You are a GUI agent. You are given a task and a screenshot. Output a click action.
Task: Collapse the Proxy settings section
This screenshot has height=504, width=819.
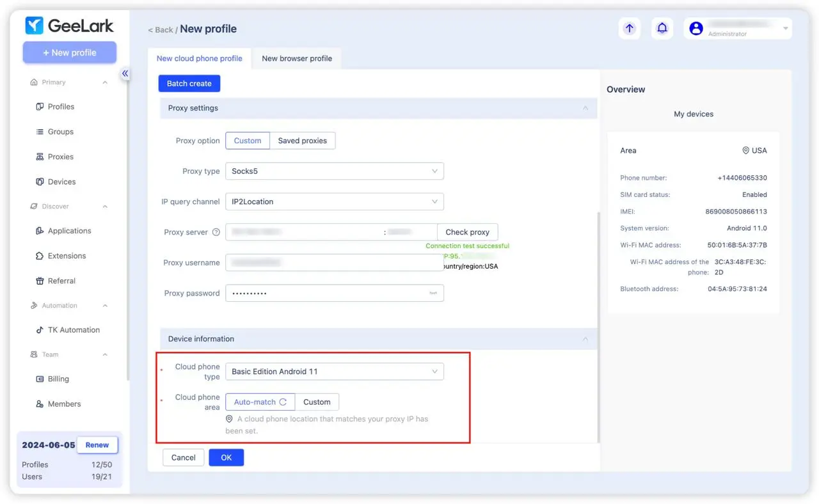[585, 108]
